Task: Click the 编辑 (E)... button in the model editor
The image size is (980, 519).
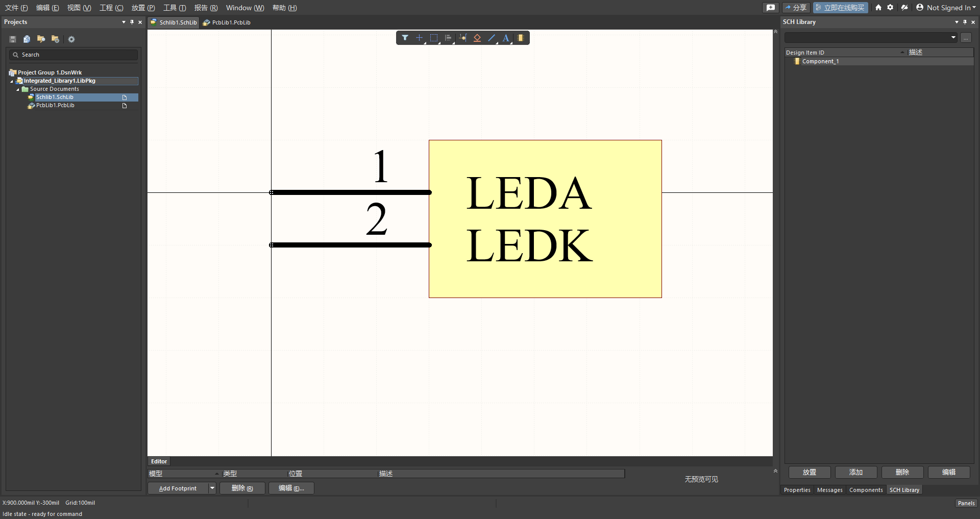Action: tap(291, 488)
